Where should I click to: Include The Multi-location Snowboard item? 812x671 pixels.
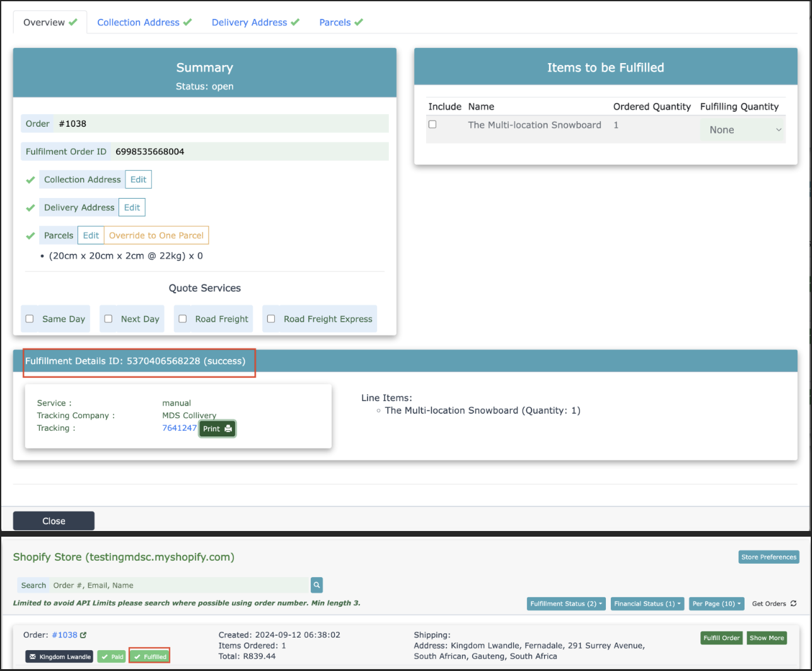point(432,124)
